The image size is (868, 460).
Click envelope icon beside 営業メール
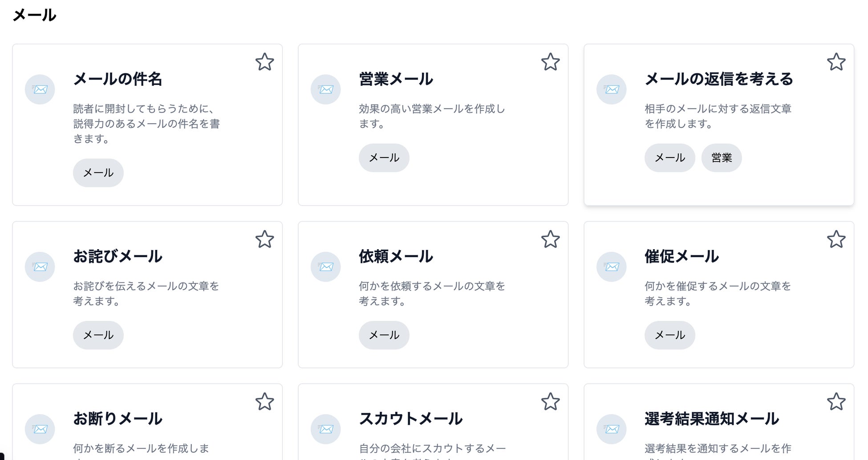pyautogui.click(x=326, y=89)
